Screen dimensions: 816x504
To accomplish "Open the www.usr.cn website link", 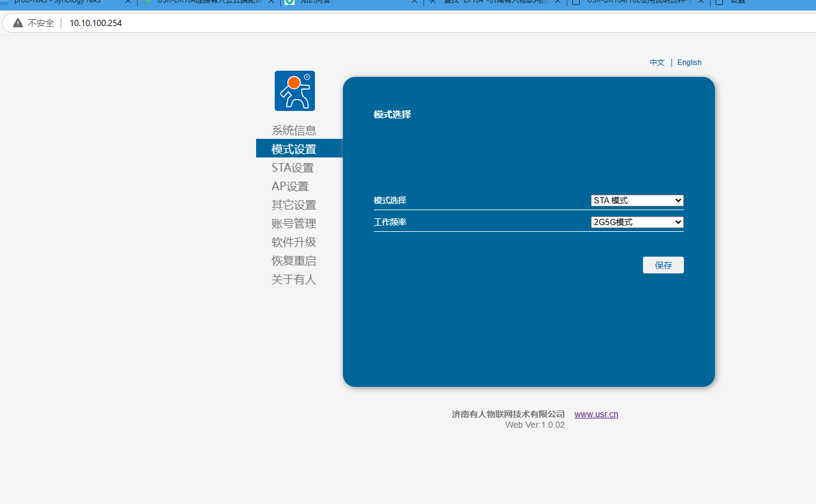I will (596, 414).
